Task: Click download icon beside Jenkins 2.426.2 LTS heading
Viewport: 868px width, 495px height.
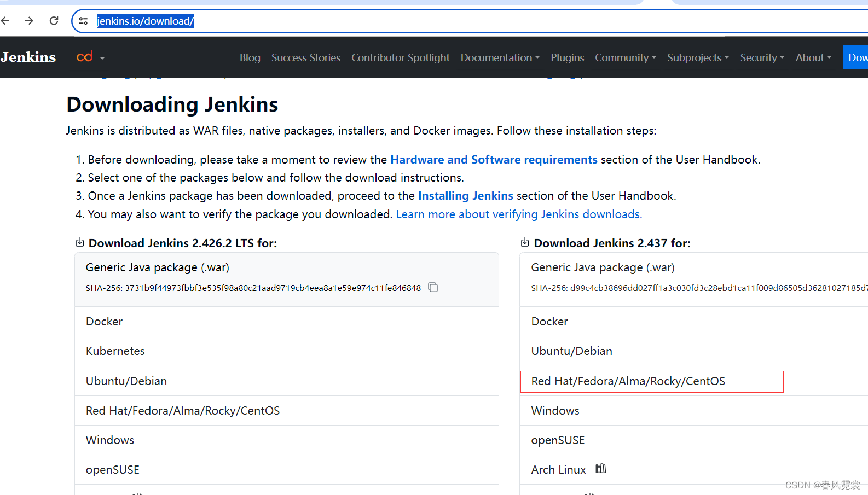Action: 80,242
